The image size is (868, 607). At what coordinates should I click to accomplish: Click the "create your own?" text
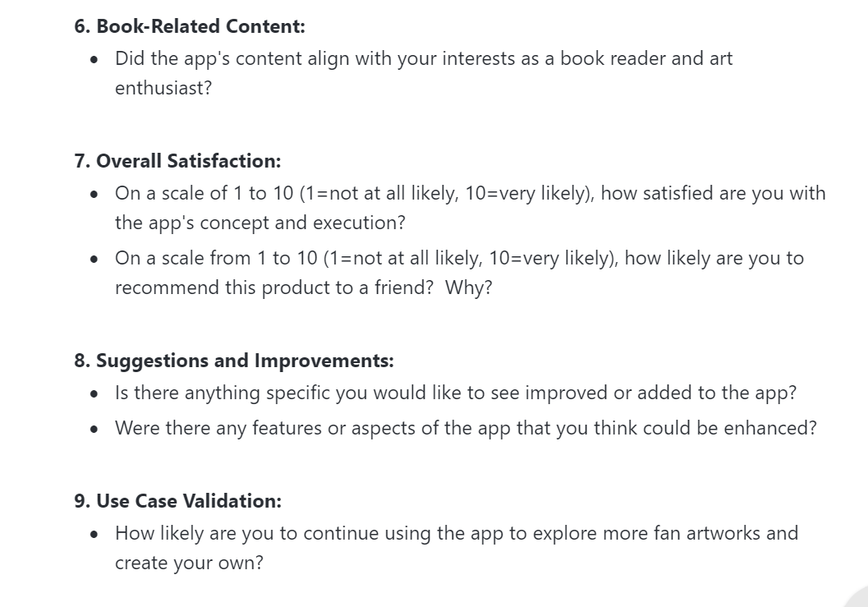[189, 563]
